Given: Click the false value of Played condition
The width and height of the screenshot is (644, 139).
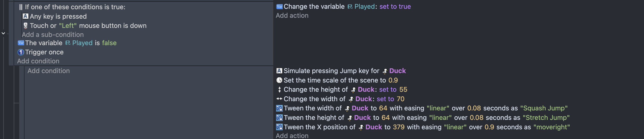Looking at the screenshot, I should pyautogui.click(x=109, y=43).
